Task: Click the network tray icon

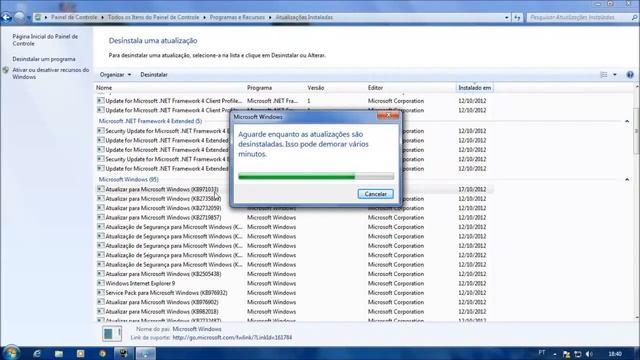Action: click(x=578, y=354)
